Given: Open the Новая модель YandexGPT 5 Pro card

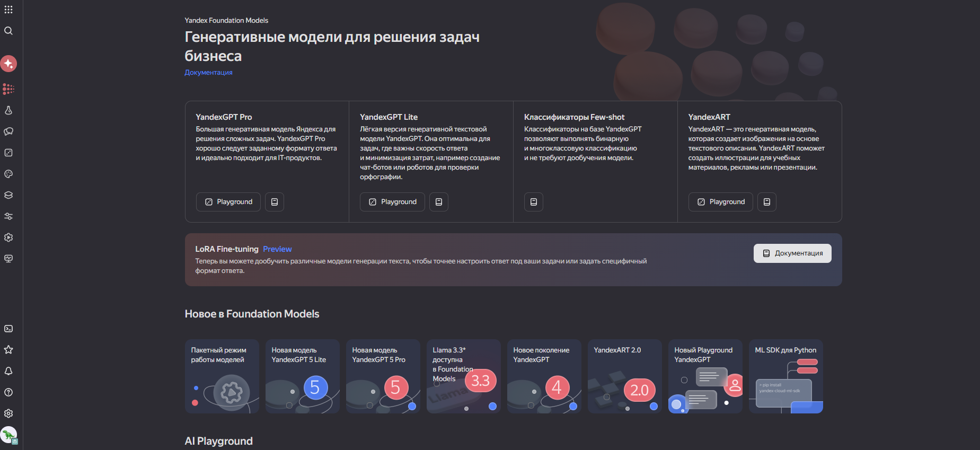Looking at the screenshot, I should click(x=383, y=376).
